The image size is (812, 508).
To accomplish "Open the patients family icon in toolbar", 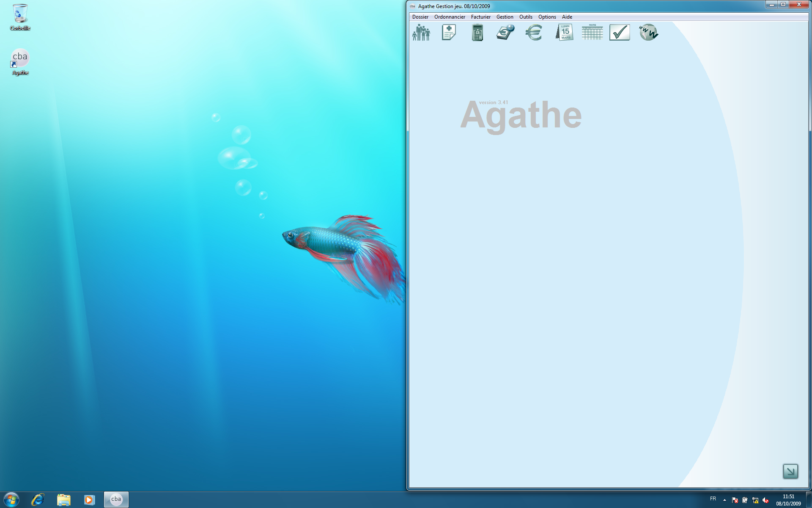I will tap(421, 32).
